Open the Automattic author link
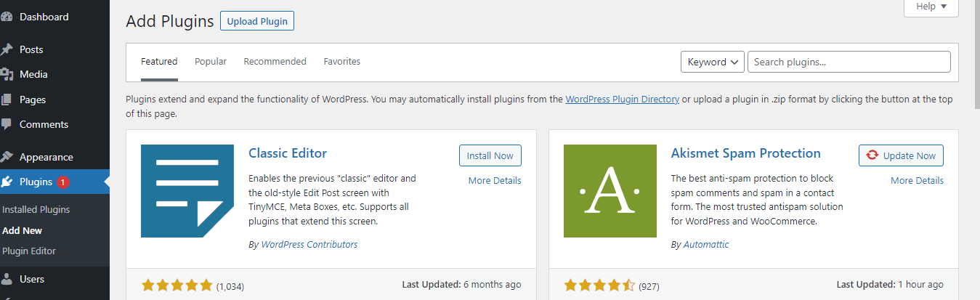Image resolution: width=980 pixels, height=300 pixels. 706,245
